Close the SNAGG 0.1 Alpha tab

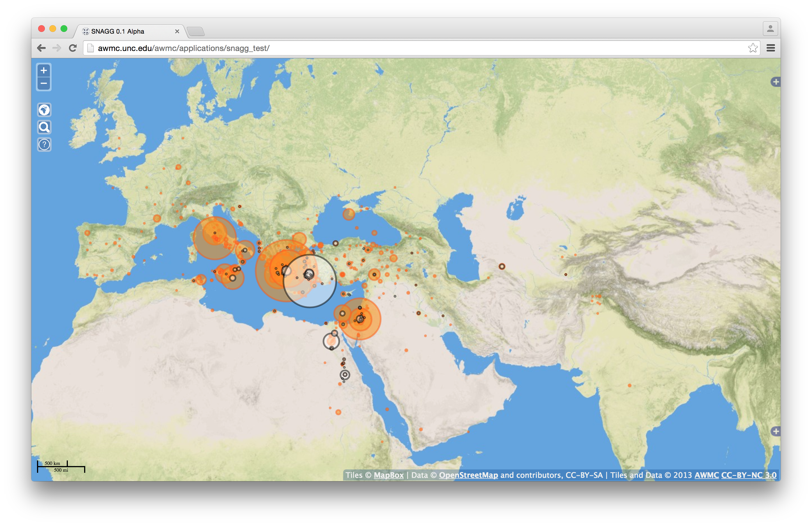click(177, 31)
